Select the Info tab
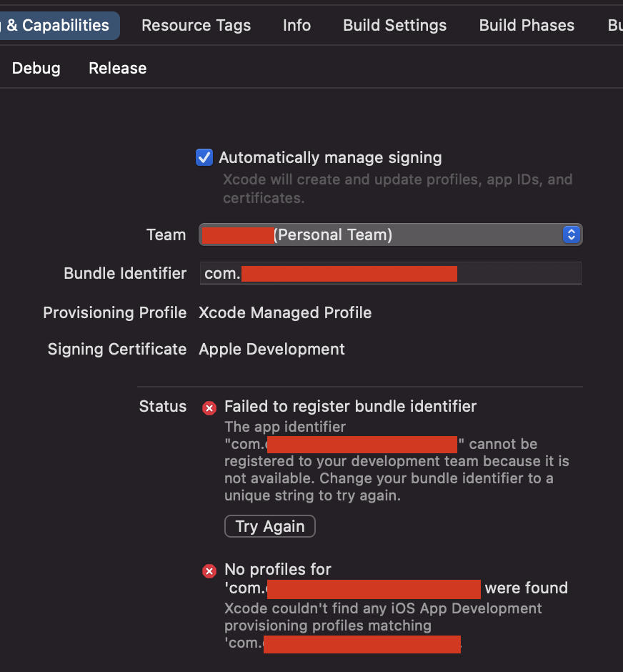623x672 pixels. 296,25
